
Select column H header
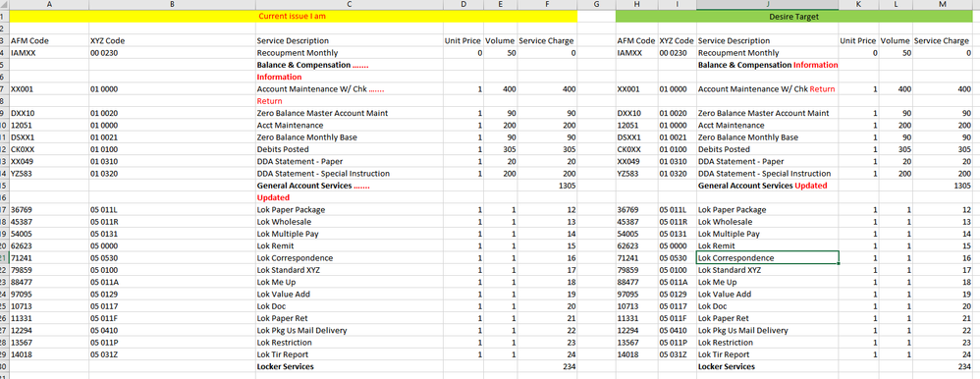click(x=636, y=4)
